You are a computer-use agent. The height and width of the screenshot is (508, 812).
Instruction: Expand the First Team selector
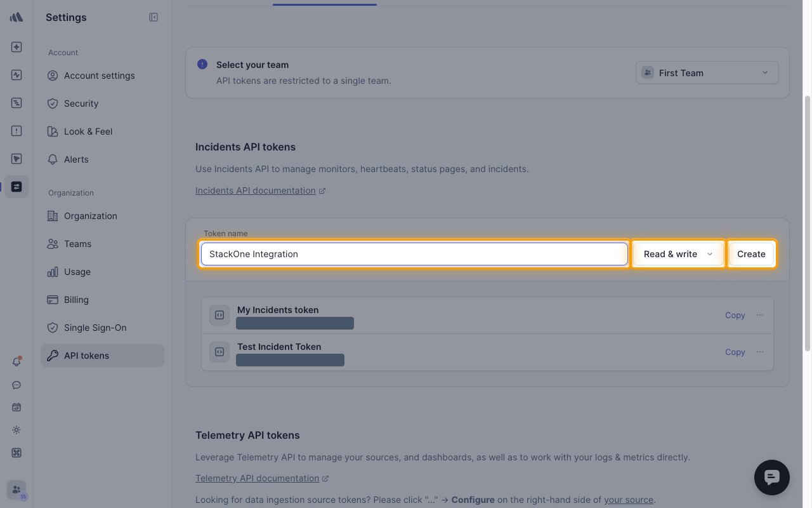coord(707,73)
